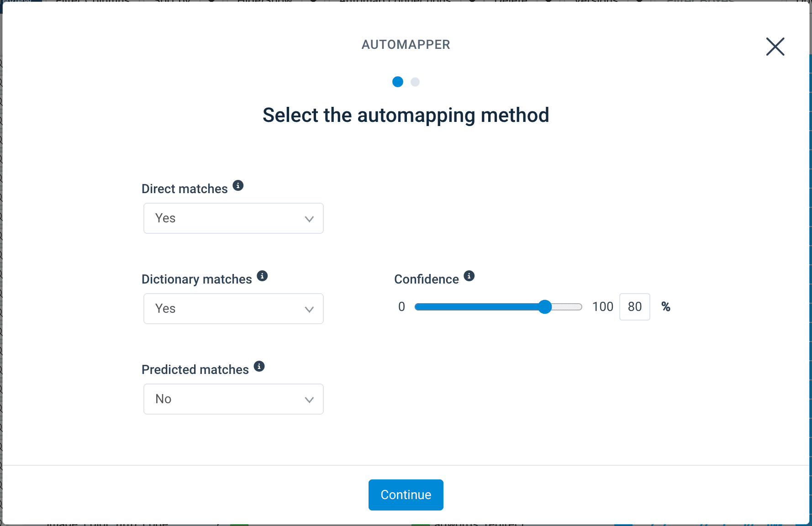
Task: Expand the Dictionary matches dropdown
Action: click(x=233, y=309)
